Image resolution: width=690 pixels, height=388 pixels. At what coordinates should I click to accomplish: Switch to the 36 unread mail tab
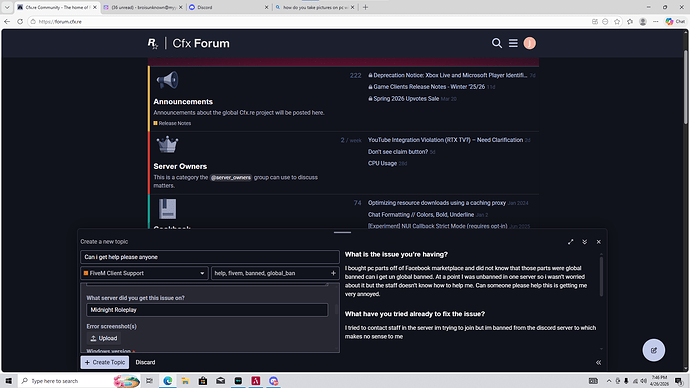pyautogui.click(x=143, y=7)
